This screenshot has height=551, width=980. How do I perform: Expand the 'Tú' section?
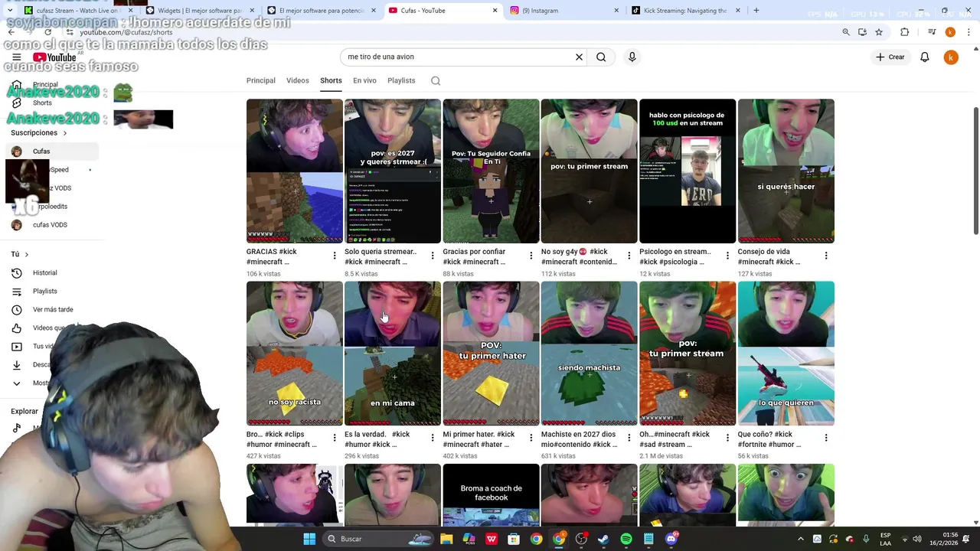click(20, 254)
